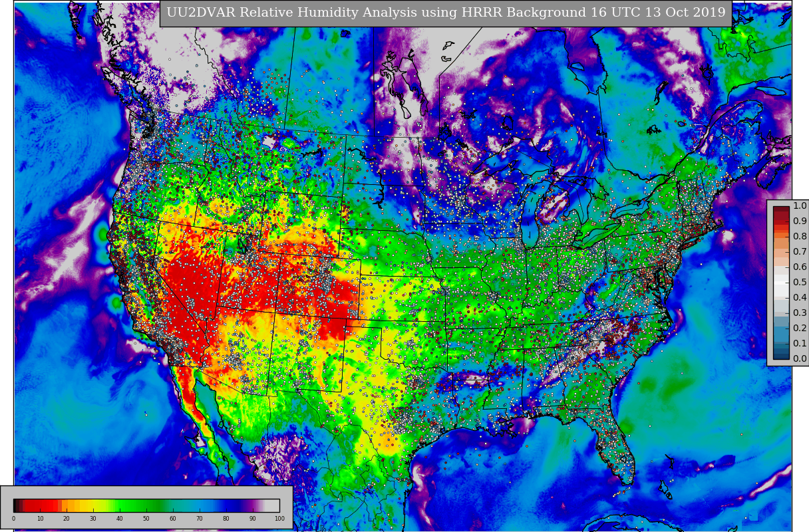
Task: Click the 1.0 label on the vertical colorbar
Action: [799, 206]
